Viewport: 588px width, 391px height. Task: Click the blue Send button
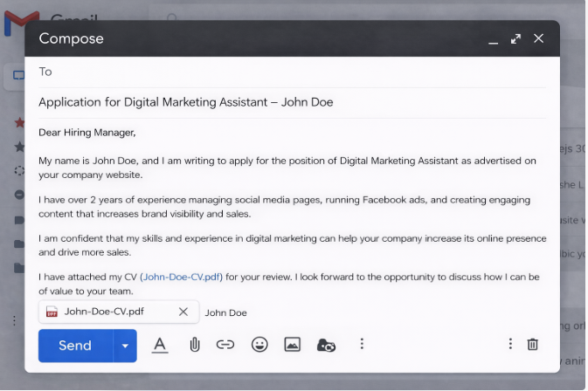point(75,346)
